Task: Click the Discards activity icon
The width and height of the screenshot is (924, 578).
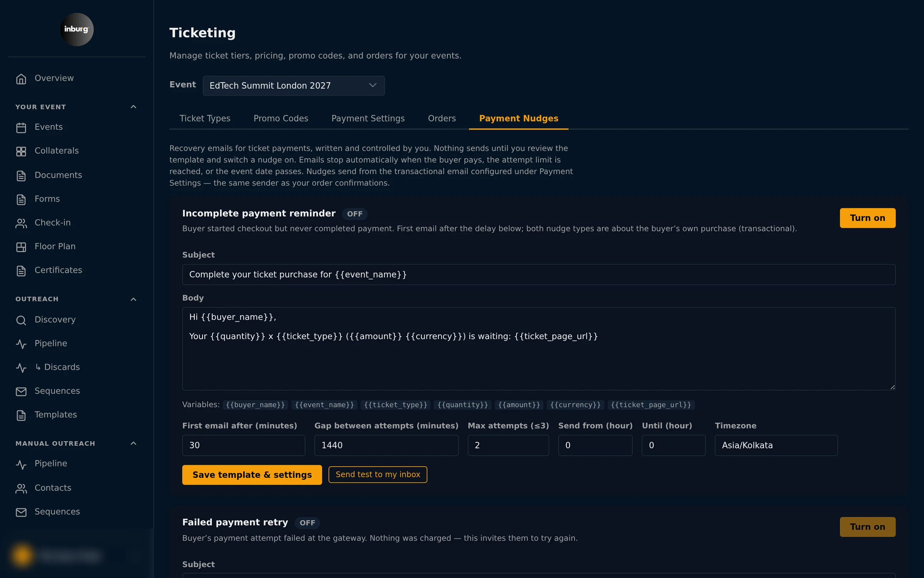Action: tap(21, 368)
